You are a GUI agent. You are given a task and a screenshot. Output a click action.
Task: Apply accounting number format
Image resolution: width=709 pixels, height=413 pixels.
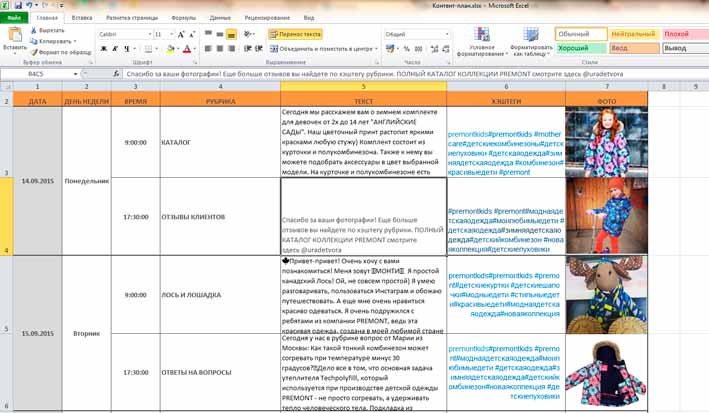[389, 48]
